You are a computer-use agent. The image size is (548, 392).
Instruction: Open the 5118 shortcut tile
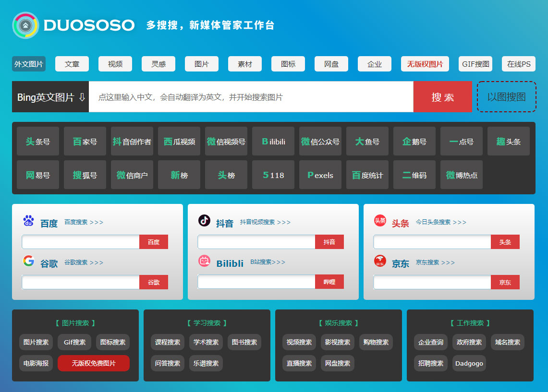click(273, 175)
